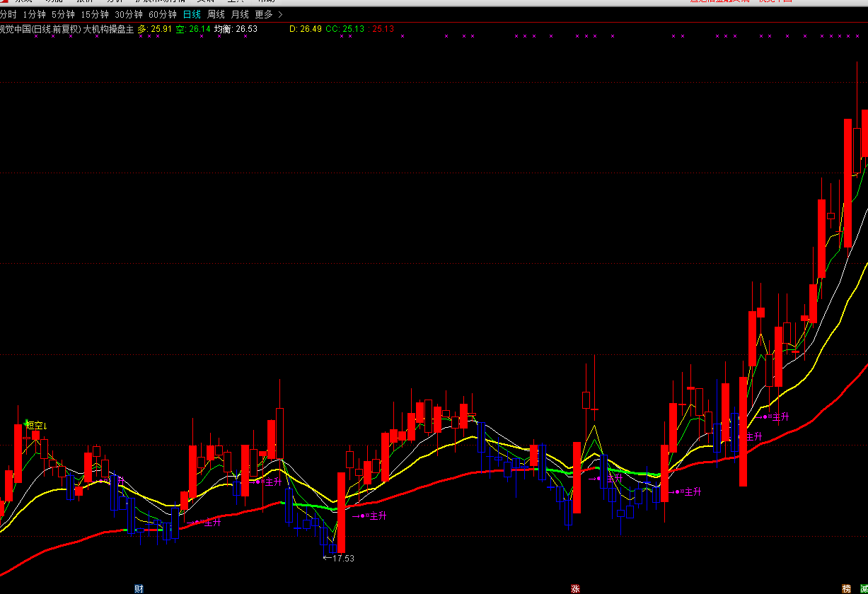
Task: Click the 空: 26.14 indicator value
Action: pyautogui.click(x=193, y=29)
